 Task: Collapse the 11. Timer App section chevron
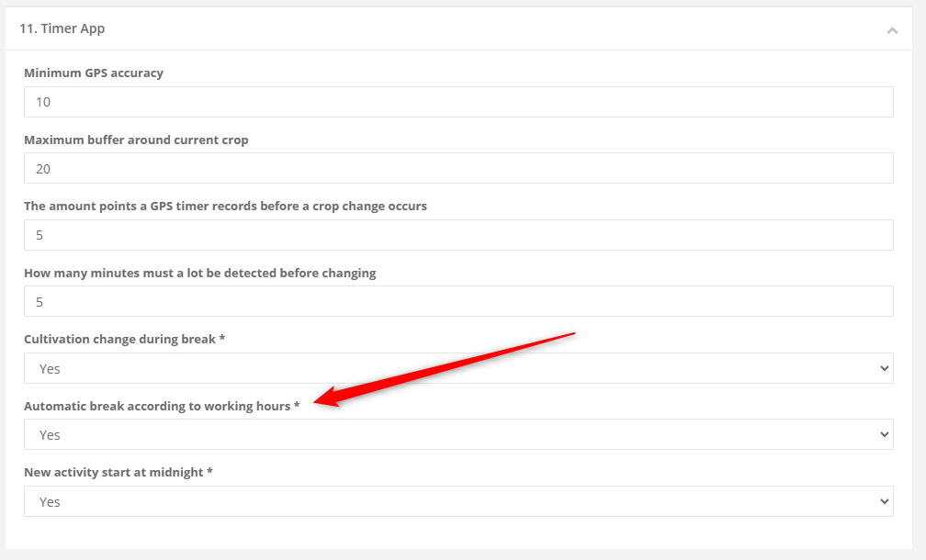coord(892,30)
